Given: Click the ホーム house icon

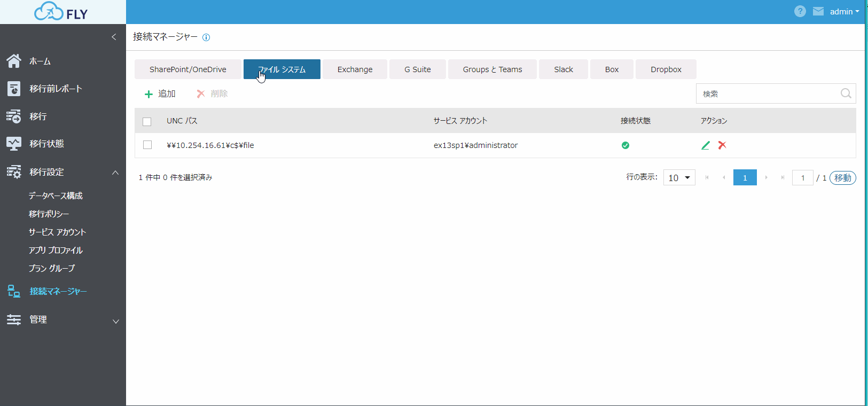Looking at the screenshot, I should 14,61.
